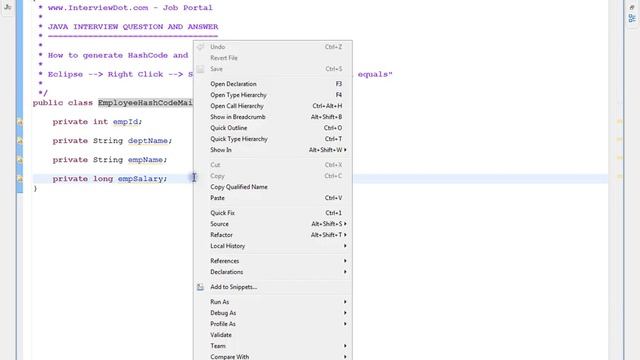Expand the Compare With submenu
Image resolution: width=640 pixels, height=360 pixels.
pyautogui.click(x=272, y=356)
